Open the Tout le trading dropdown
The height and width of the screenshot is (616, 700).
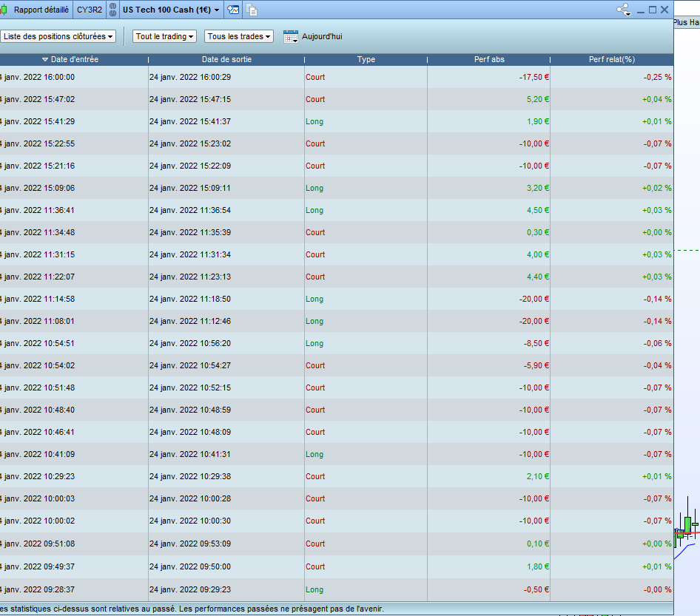(164, 36)
